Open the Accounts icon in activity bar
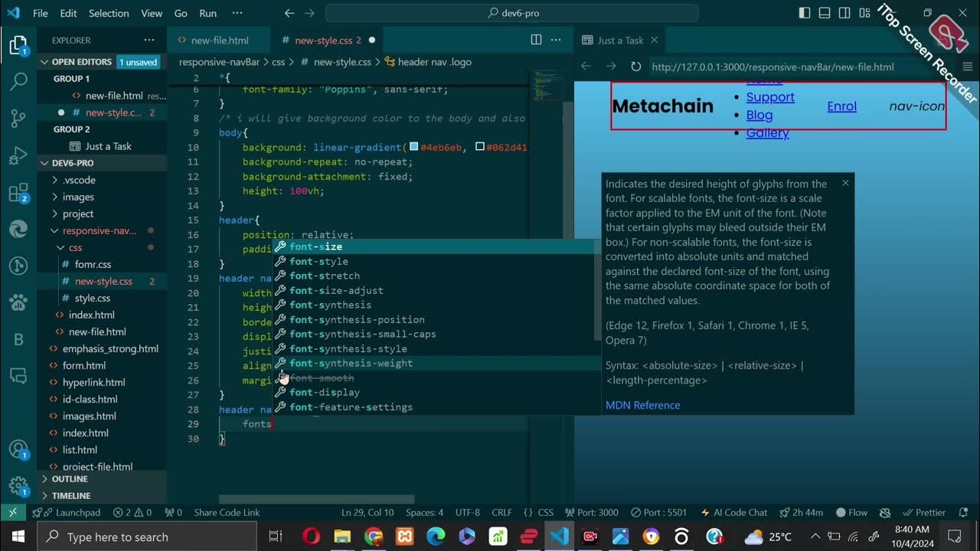The image size is (980, 551). point(18,449)
